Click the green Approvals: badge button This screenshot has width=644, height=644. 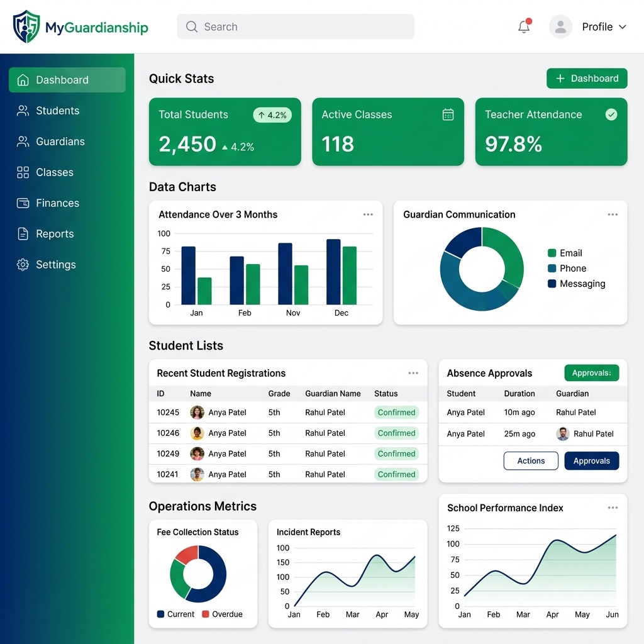click(x=591, y=373)
